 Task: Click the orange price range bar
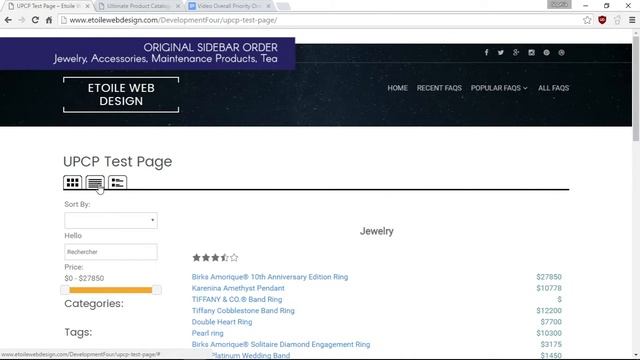[111, 290]
